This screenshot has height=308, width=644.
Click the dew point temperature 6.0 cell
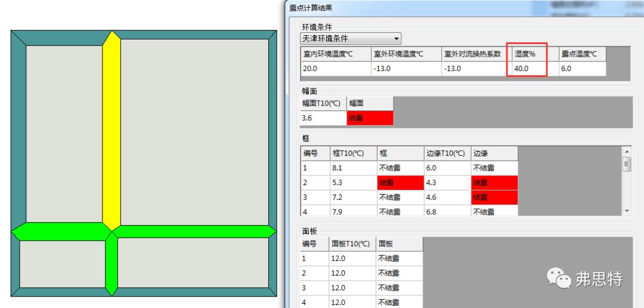[581, 69]
